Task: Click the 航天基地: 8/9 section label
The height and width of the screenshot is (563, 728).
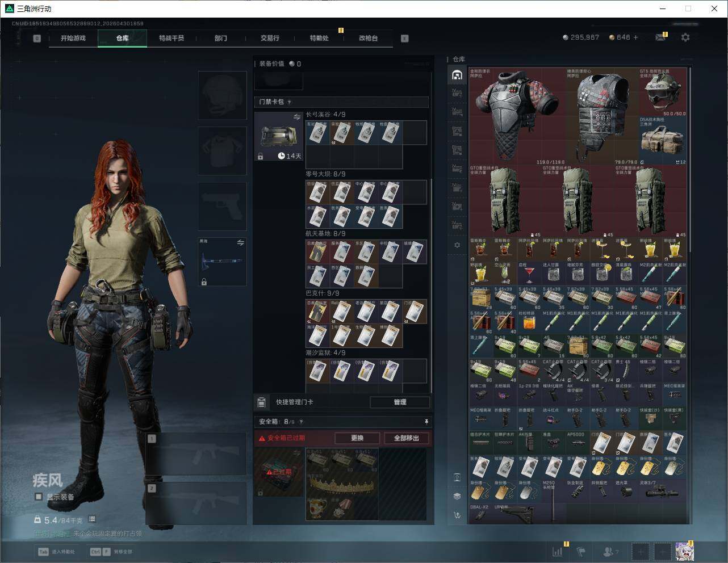Action: coord(325,234)
